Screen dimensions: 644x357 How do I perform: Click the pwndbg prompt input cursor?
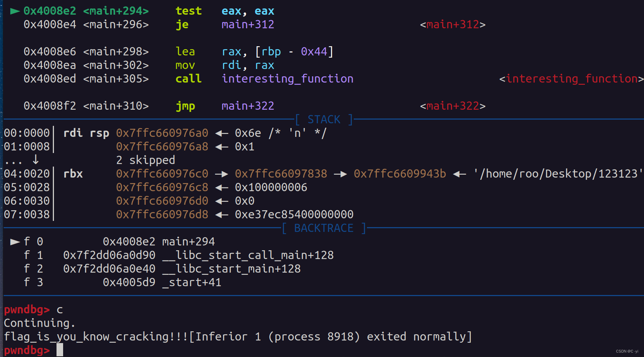(x=59, y=350)
